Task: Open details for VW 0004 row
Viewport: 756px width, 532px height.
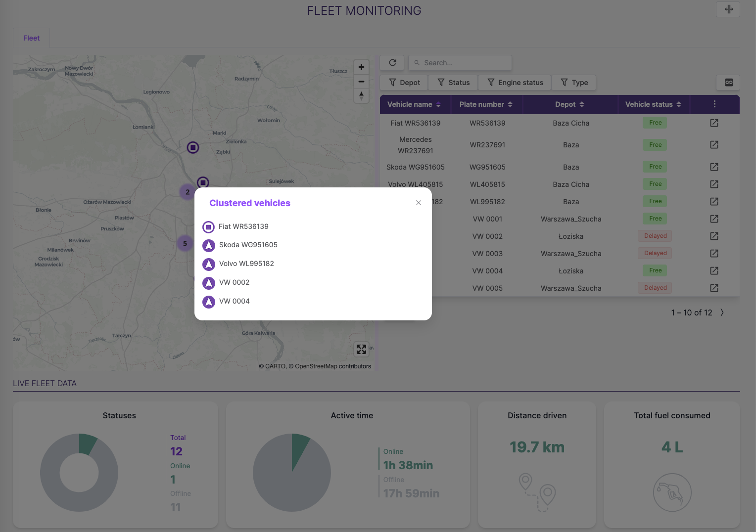Action: pos(714,271)
